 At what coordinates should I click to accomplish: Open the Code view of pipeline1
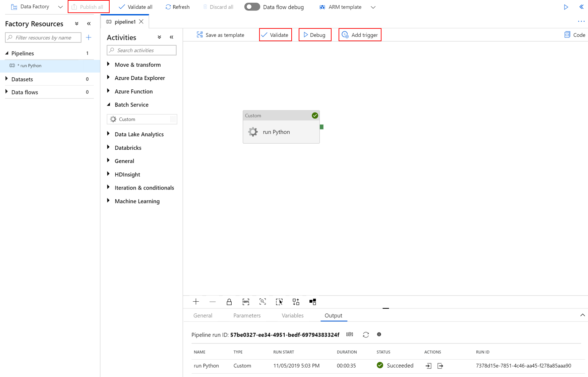(574, 34)
